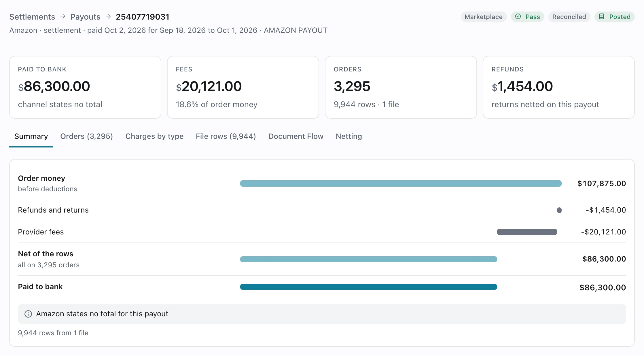The image size is (644, 356).
Task: Click info icon beside Amazon states no total
Action: click(28, 314)
